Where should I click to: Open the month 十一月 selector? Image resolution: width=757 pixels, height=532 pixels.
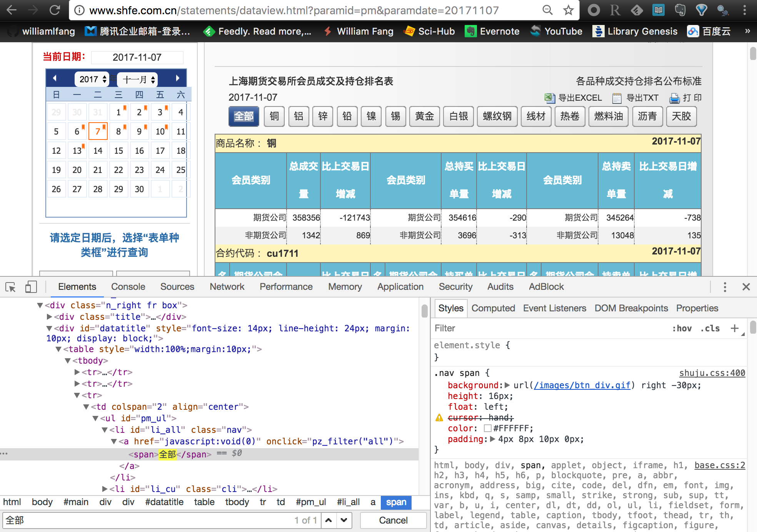[x=137, y=79]
